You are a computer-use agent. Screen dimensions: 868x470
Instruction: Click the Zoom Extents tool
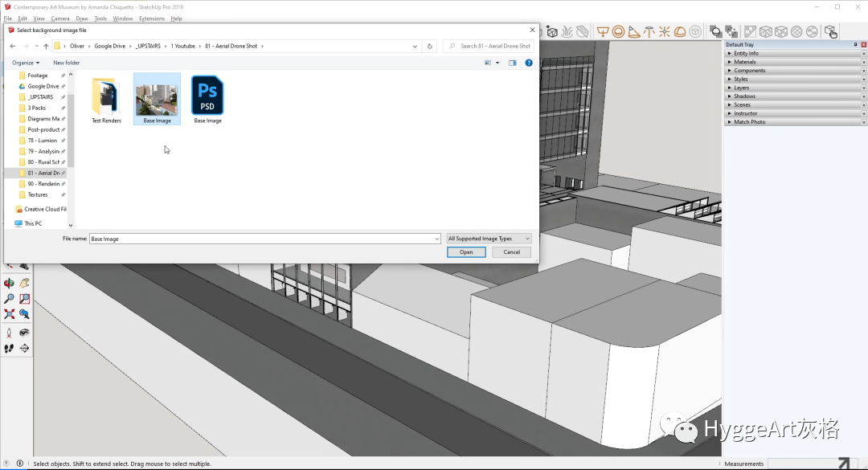[9, 314]
